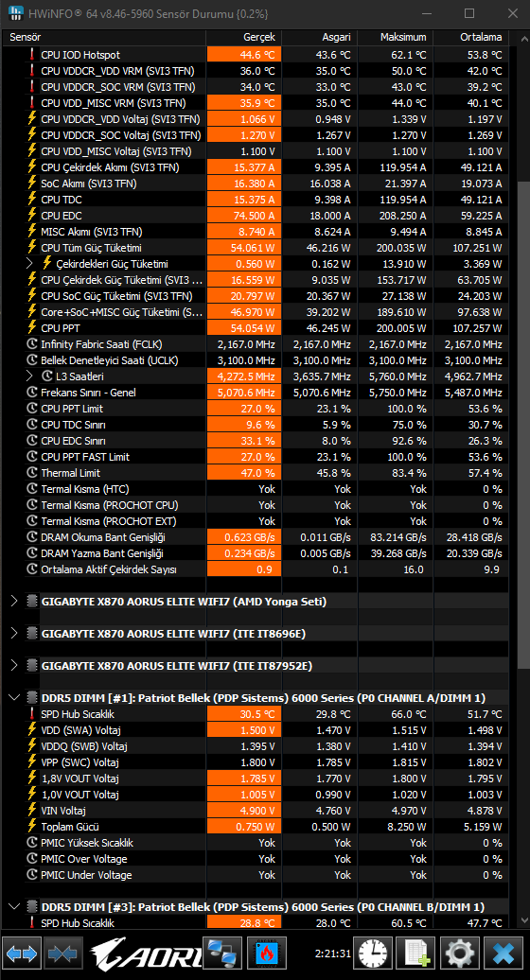Click the scrollbar down arrow

[522, 921]
